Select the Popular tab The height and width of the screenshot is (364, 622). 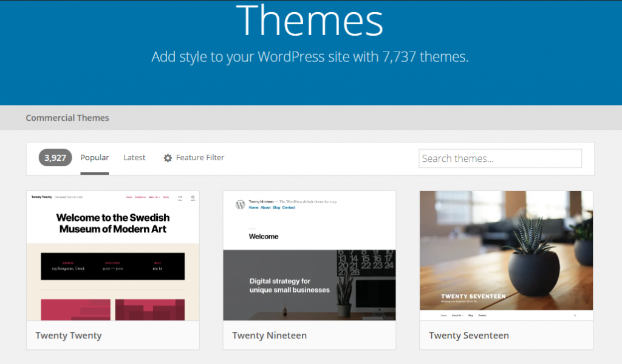coord(94,158)
